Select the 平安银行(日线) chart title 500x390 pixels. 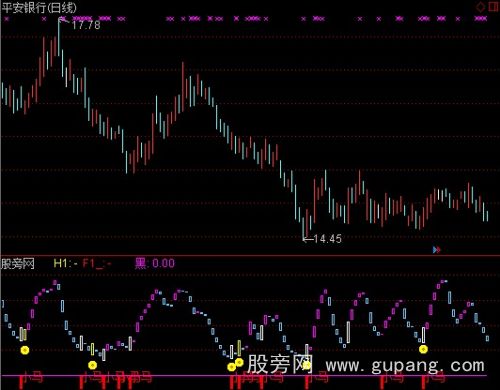[x=39, y=7]
